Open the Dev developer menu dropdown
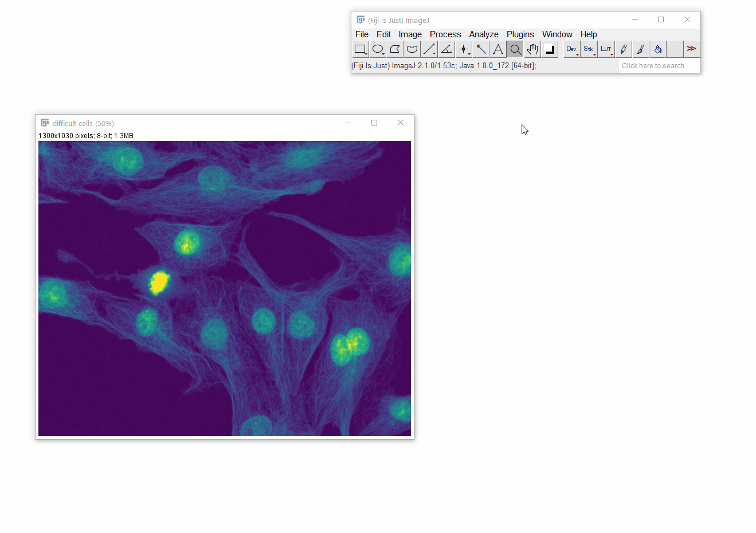The height and width of the screenshot is (533, 756). (x=571, y=49)
